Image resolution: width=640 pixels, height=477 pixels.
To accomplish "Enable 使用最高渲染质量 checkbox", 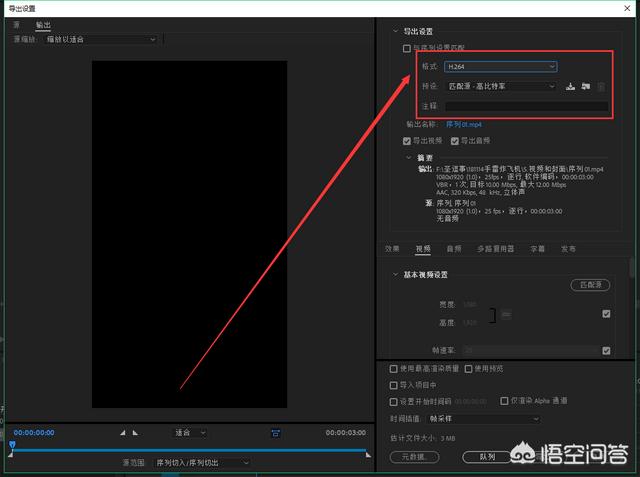I will click(x=393, y=369).
